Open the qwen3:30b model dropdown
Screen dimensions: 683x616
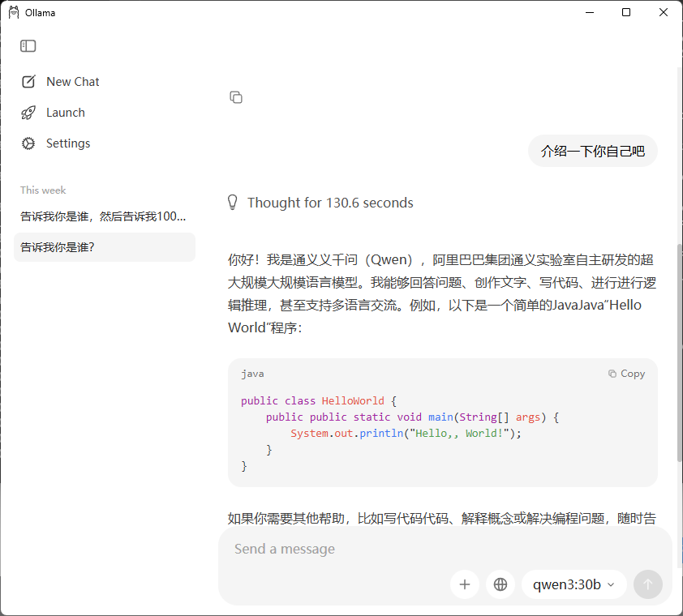coord(574,584)
